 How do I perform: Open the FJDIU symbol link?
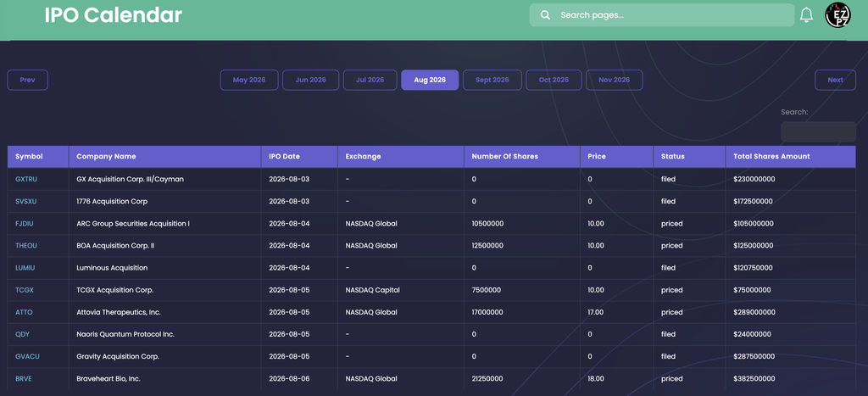pos(25,224)
